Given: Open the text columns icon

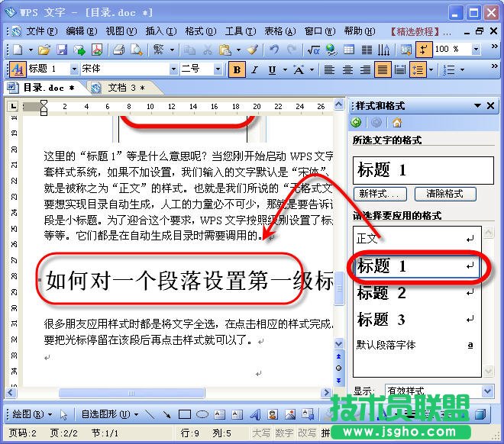Looking at the screenshot, I should [367, 50].
